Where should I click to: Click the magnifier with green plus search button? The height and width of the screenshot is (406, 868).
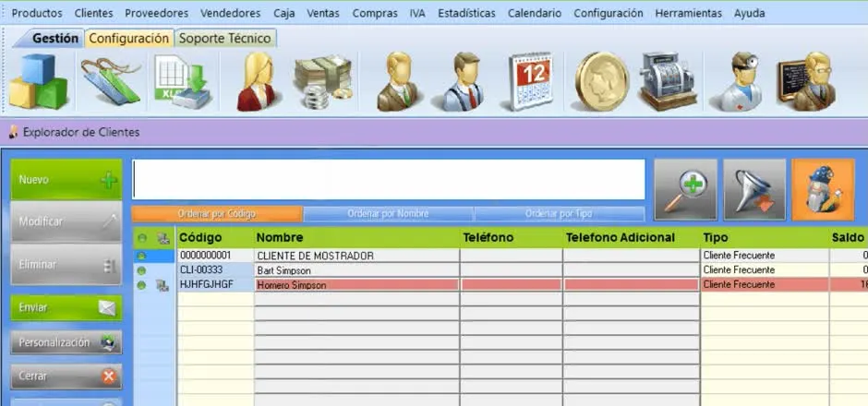[685, 190]
